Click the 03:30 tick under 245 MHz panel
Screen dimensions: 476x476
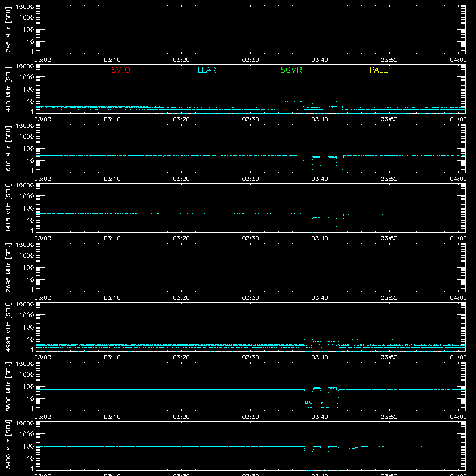click(250, 60)
